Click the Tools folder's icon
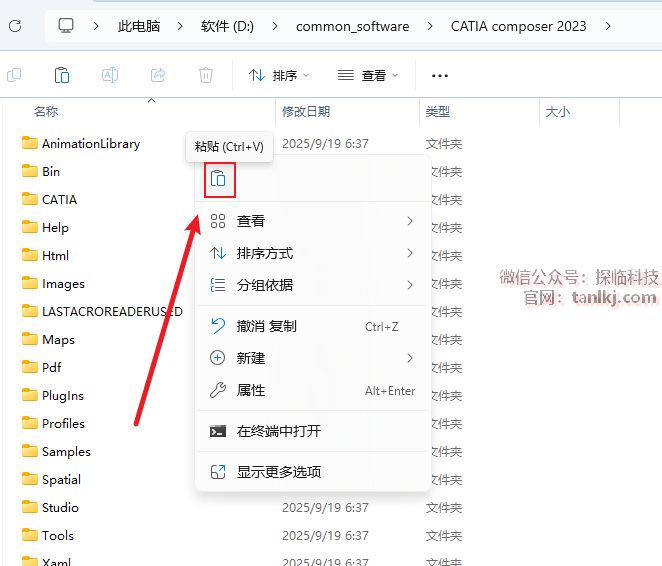This screenshot has height=566, width=662. pyautogui.click(x=30, y=535)
